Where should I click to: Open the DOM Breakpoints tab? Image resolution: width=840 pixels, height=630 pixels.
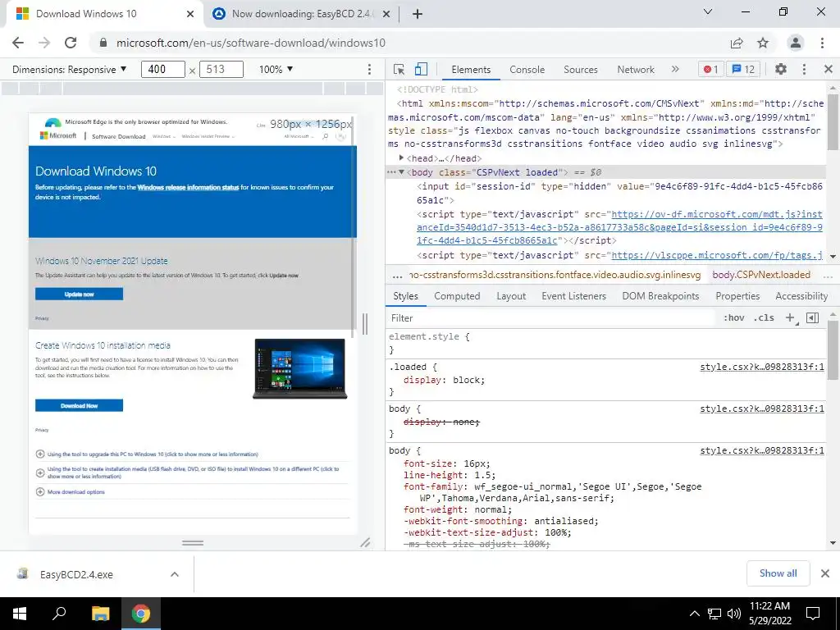(x=660, y=295)
